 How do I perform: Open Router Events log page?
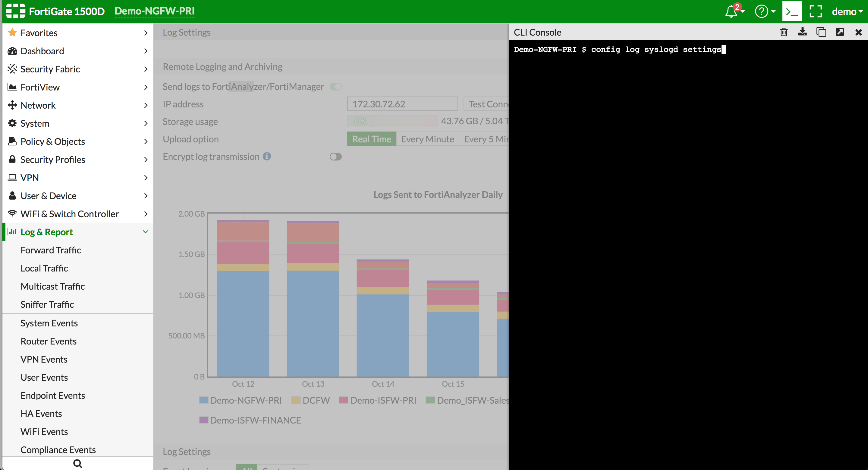click(49, 341)
